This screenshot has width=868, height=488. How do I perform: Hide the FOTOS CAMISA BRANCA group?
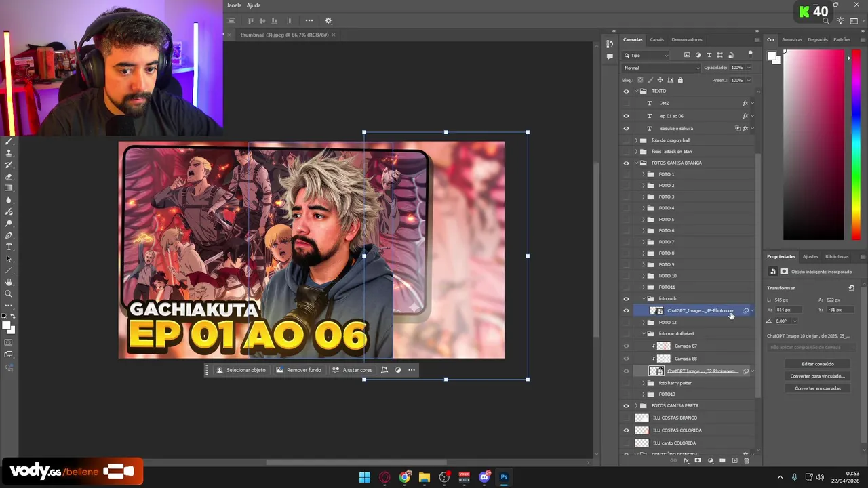tap(626, 163)
